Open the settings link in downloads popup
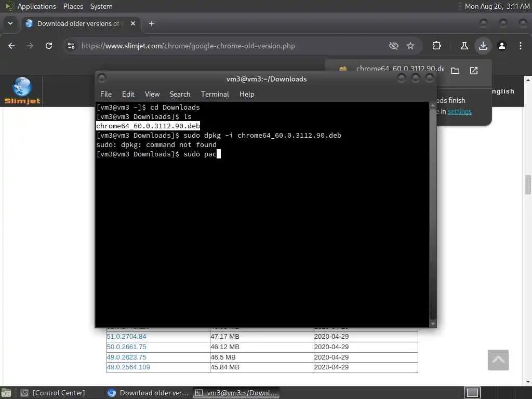Image resolution: width=532 pixels, height=399 pixels. click(x=459, y=112)
